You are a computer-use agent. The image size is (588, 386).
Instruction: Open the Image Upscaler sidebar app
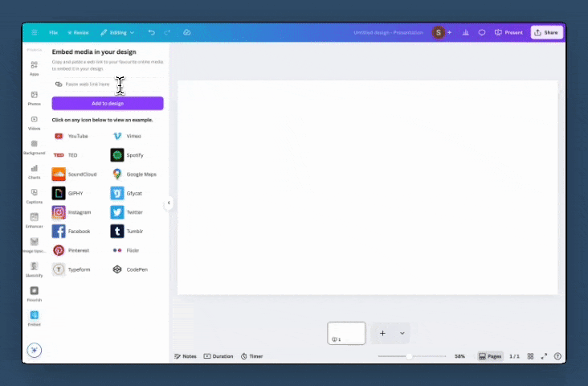pos(34,245)
